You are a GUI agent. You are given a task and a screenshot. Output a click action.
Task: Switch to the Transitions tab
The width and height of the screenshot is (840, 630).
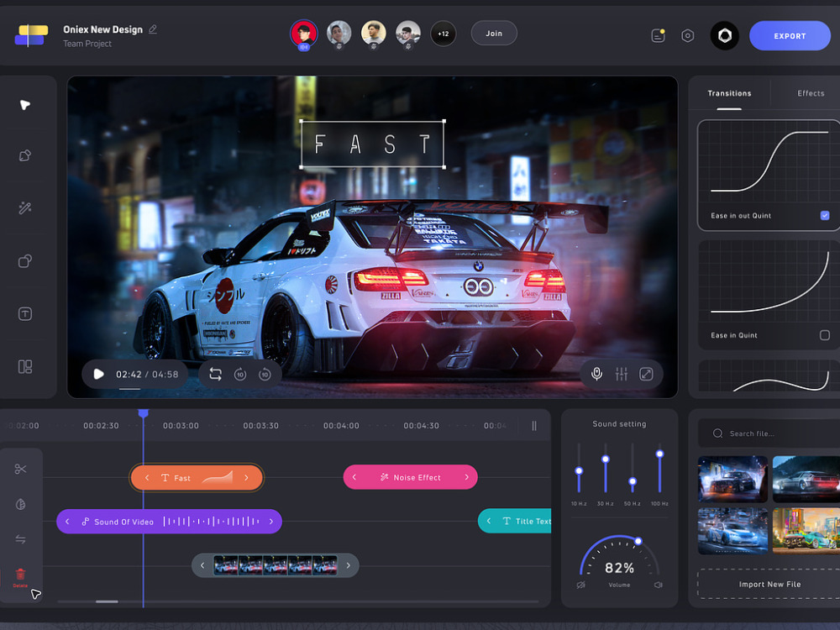(729, 93)
